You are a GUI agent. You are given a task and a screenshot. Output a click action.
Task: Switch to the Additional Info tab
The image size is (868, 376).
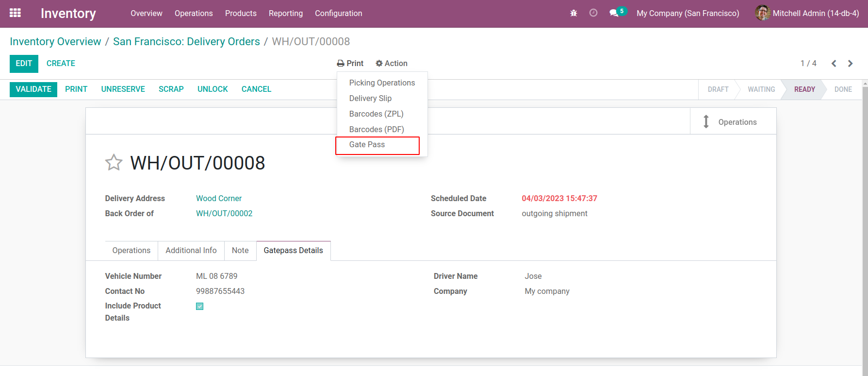point(191,251)
